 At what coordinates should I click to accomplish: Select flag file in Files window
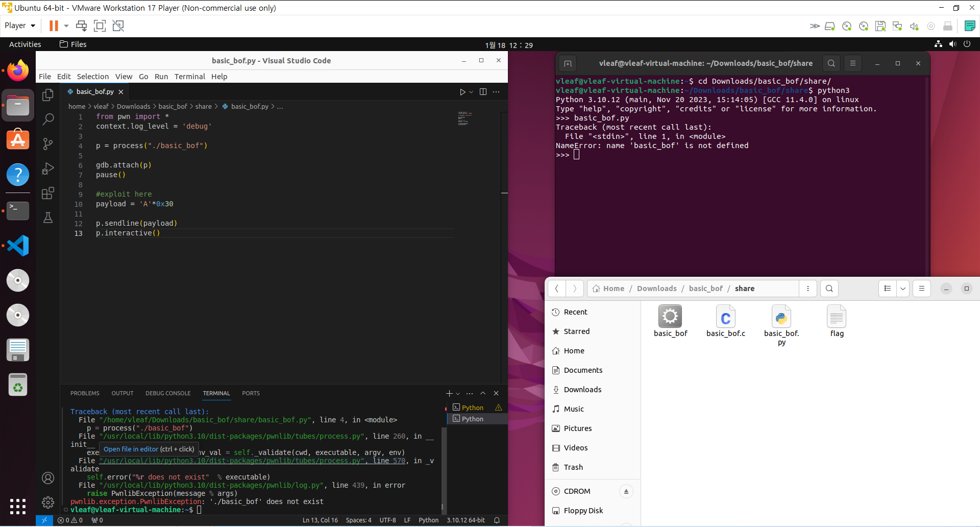[837, 321]
